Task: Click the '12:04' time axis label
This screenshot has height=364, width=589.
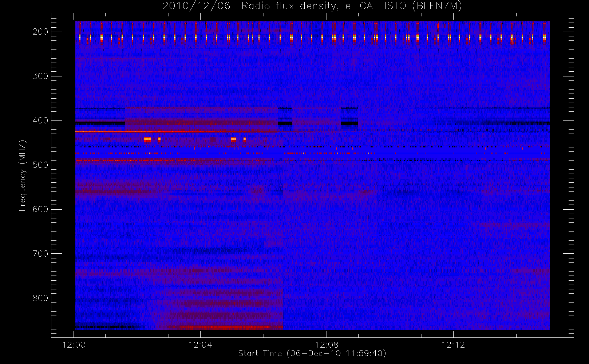Action: [200, 345]
